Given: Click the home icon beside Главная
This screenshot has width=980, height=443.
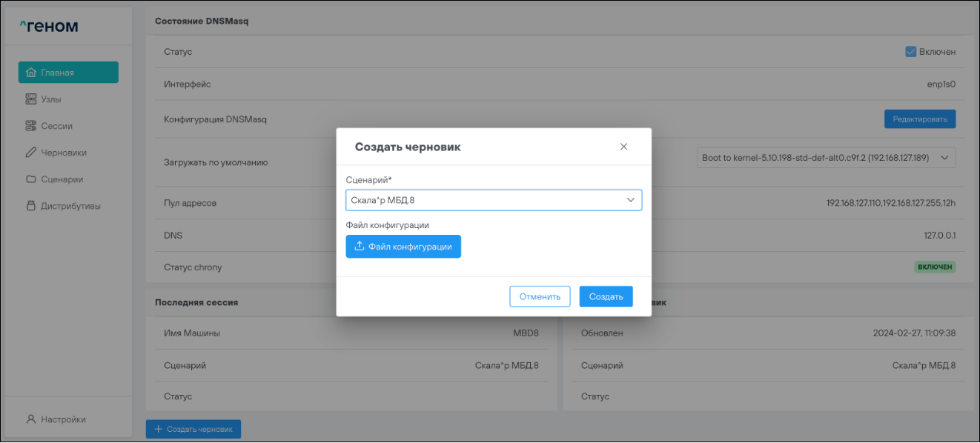Looking at the screenshot, I should click(x=31, y=73).
